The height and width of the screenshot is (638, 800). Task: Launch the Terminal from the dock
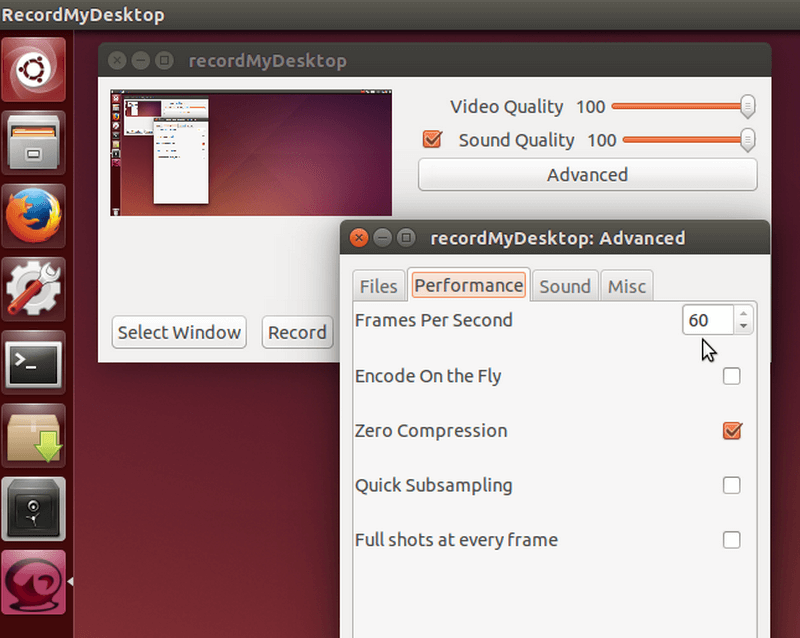(x=34, y=363)
